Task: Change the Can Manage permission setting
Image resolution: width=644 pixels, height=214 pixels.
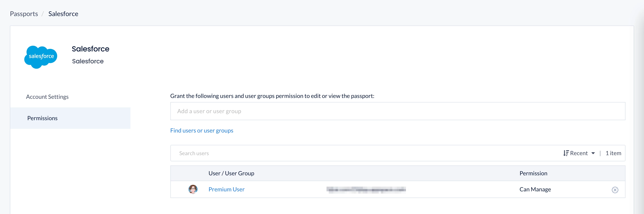Action: (x=535, y=190)
